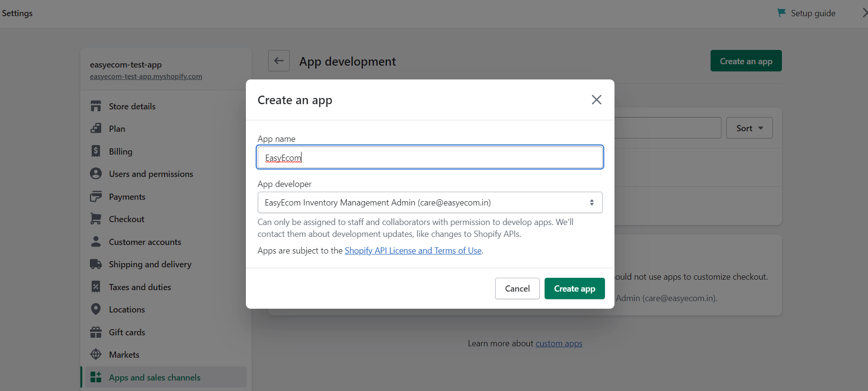
Task: Click the green Create app button
Action: click(575, 289)
